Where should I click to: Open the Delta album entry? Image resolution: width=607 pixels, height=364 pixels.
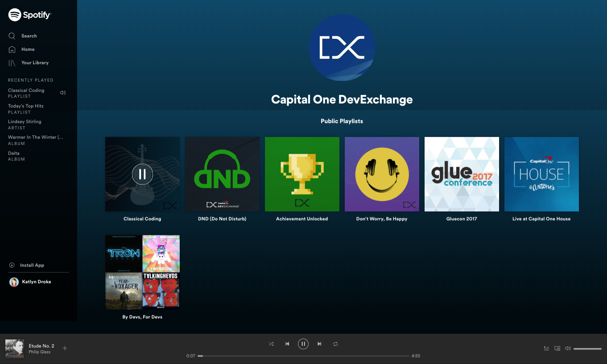tap(17, 156)
